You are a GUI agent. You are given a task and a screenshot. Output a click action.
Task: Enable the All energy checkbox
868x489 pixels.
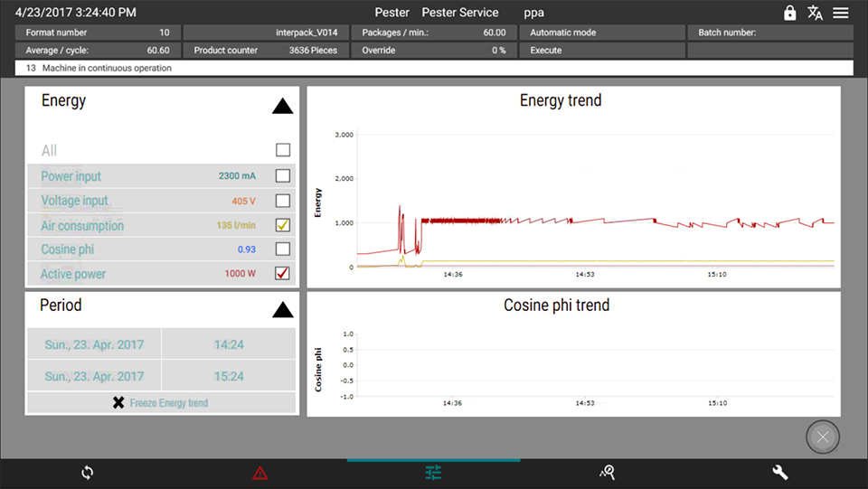283,151
